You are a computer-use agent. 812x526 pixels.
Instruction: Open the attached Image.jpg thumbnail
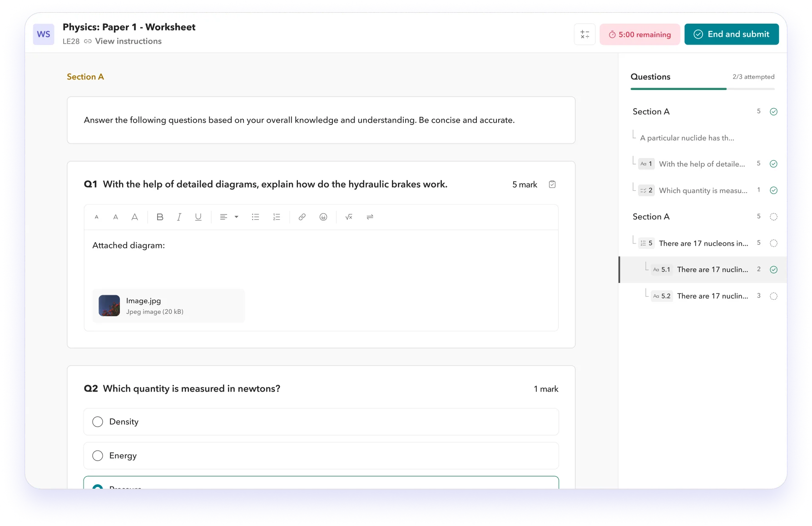[x=109, y=306]
